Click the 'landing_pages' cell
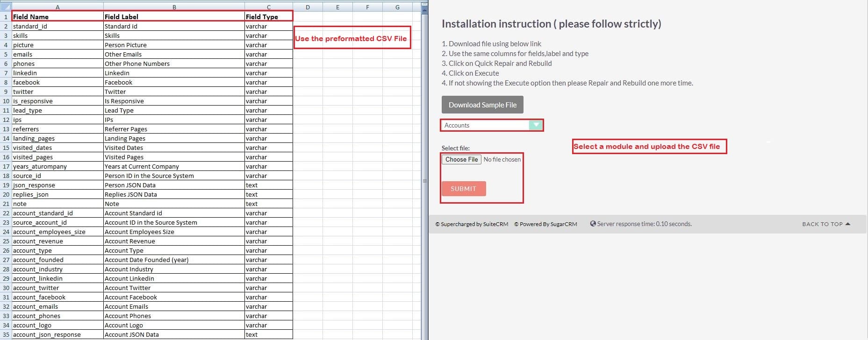This screenshot has width=868, height=340. [57, 138]
